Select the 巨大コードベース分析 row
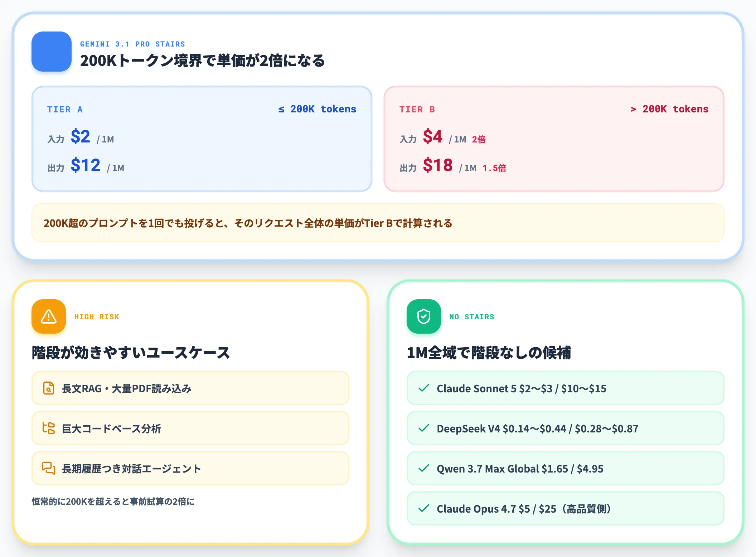This screenshot has height=557, width=756. click(190, 428)
